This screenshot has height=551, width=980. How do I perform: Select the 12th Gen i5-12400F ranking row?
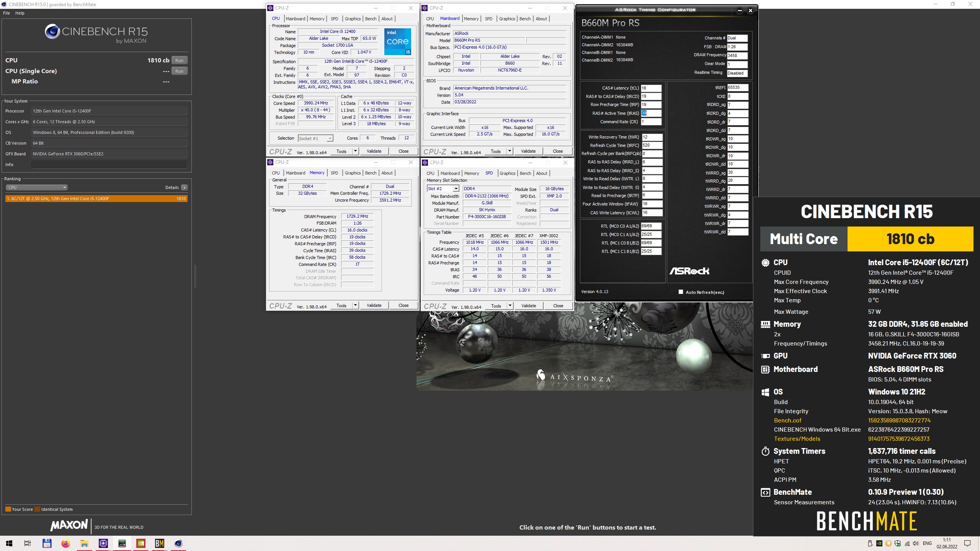coord(96,199)
